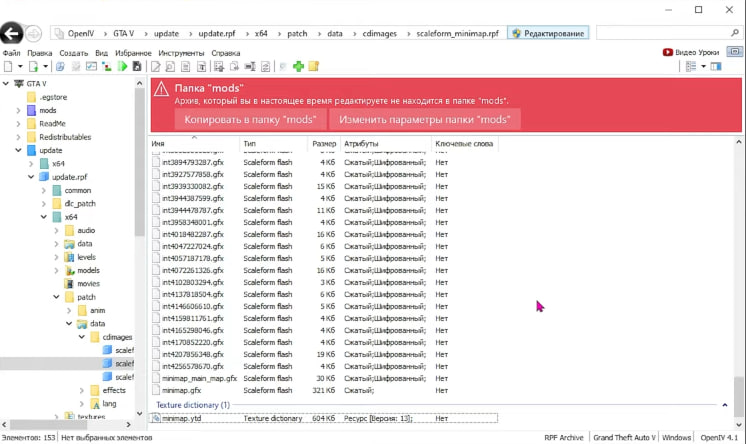Click the grey Forward navigation button
The width and height of the screenshot is (746, 444).
pyautogui.click(x=33, y=33)
